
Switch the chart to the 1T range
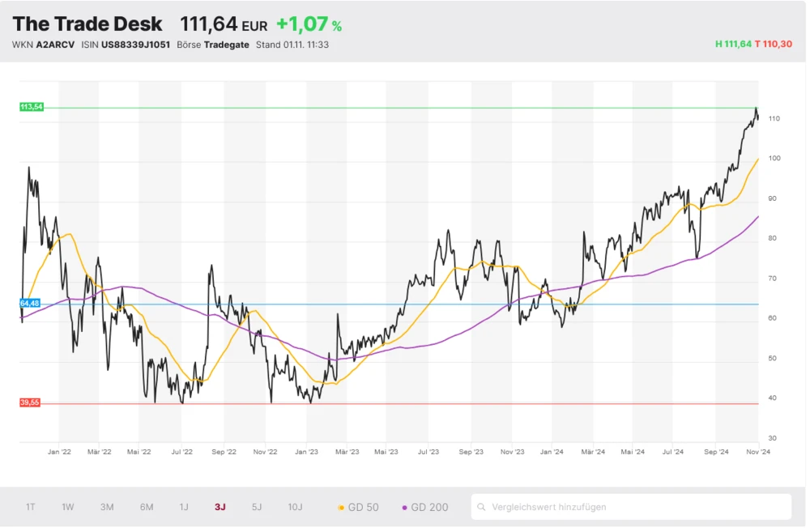[30, 508]
